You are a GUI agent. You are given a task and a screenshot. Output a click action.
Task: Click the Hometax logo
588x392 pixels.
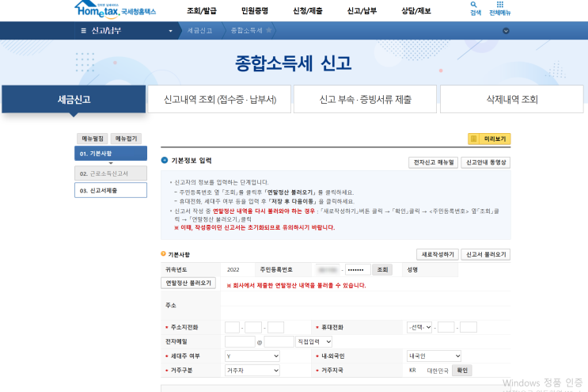115,9
